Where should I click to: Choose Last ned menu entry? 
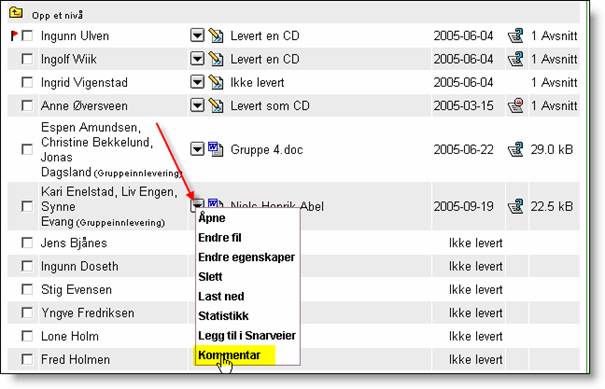pos(221,296)
